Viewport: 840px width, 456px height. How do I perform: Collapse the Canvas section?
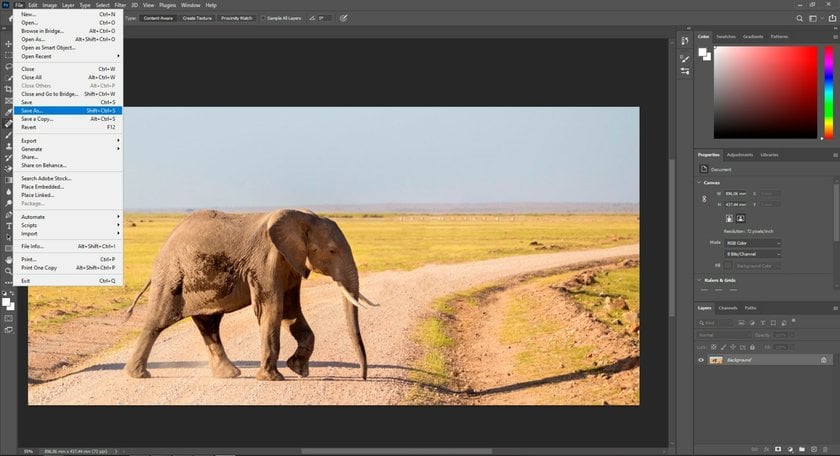point(699,183)
